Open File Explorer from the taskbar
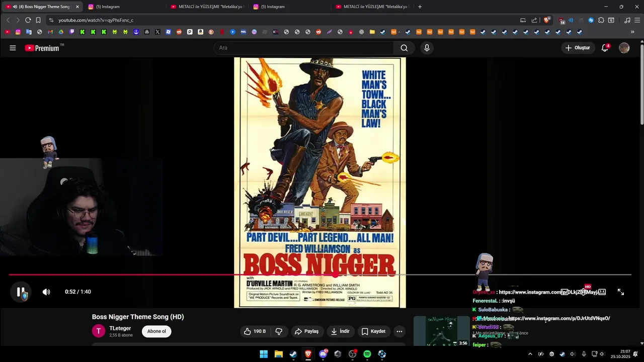This screenshot has height=362, width=644. click(x=278, y=354)
